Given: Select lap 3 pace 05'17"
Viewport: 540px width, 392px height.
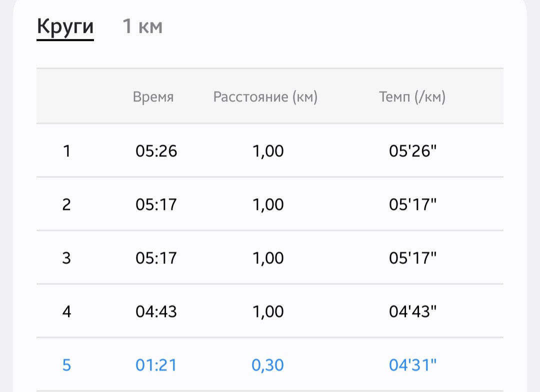Looking at the screenshot, I should click(412, 257).
